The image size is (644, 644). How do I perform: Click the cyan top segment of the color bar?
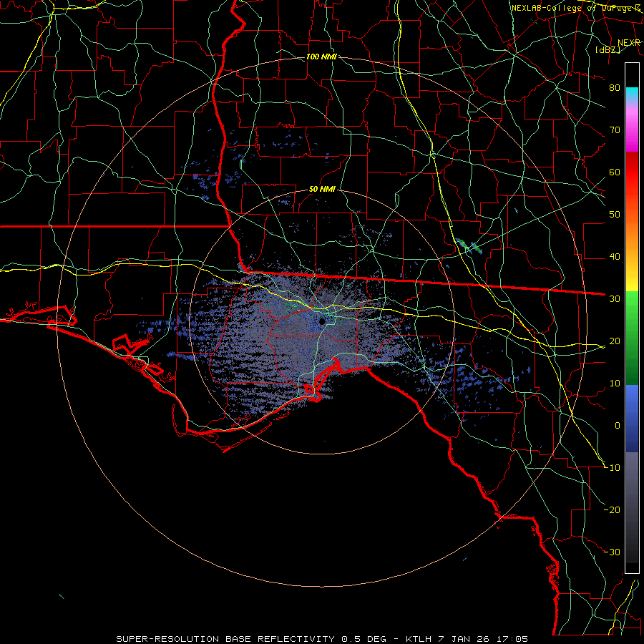(x=632, y=94)
